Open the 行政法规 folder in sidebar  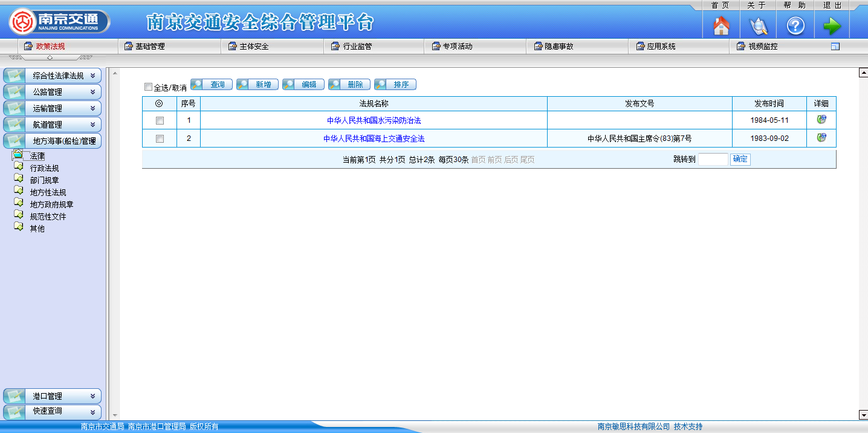pos(44,168)
